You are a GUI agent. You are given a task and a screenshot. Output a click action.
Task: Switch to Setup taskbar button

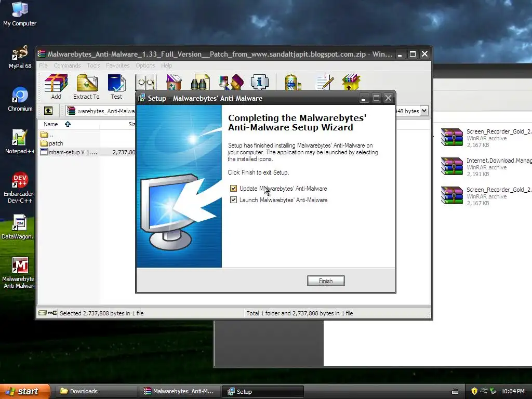pos(262,391)
